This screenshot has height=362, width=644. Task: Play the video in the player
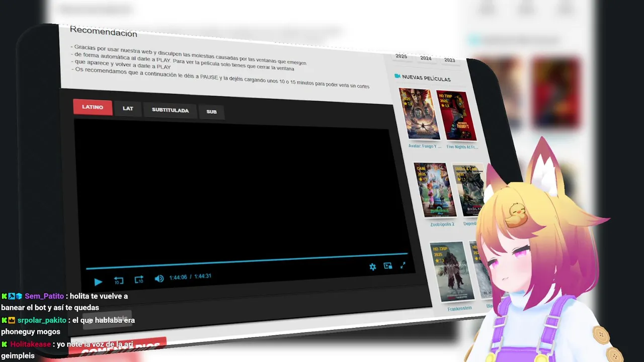click(98, 282)
